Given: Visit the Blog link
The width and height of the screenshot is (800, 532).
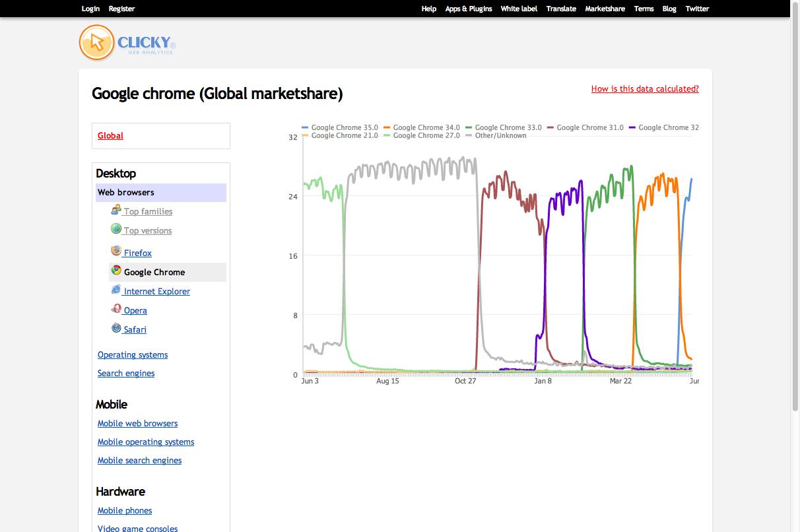Looking at the screenshot, I should pos(669,9).
